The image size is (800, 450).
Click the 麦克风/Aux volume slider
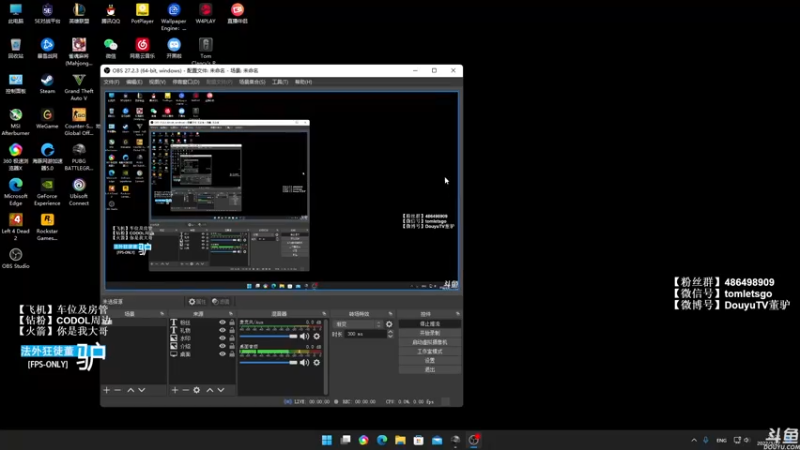(268, 336)
